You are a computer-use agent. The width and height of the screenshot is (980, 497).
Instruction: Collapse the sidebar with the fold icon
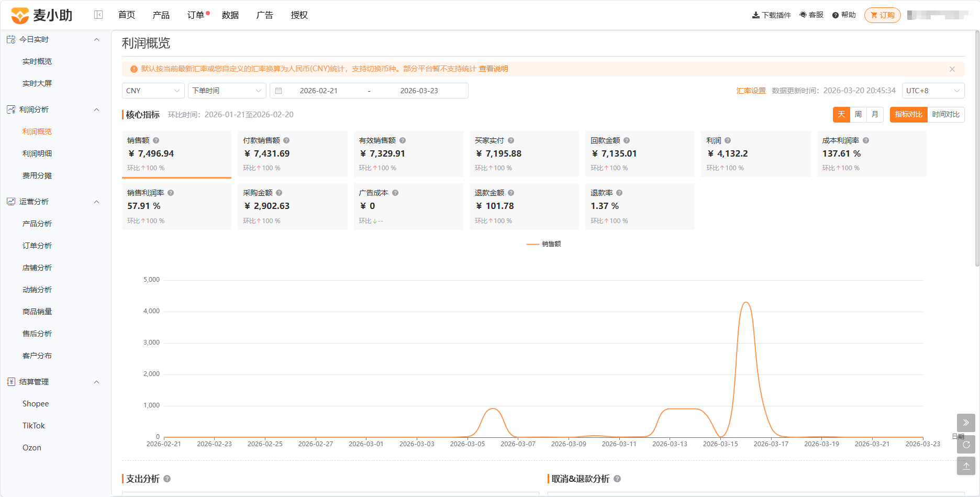pyautogui.click(x=98, y=15)
